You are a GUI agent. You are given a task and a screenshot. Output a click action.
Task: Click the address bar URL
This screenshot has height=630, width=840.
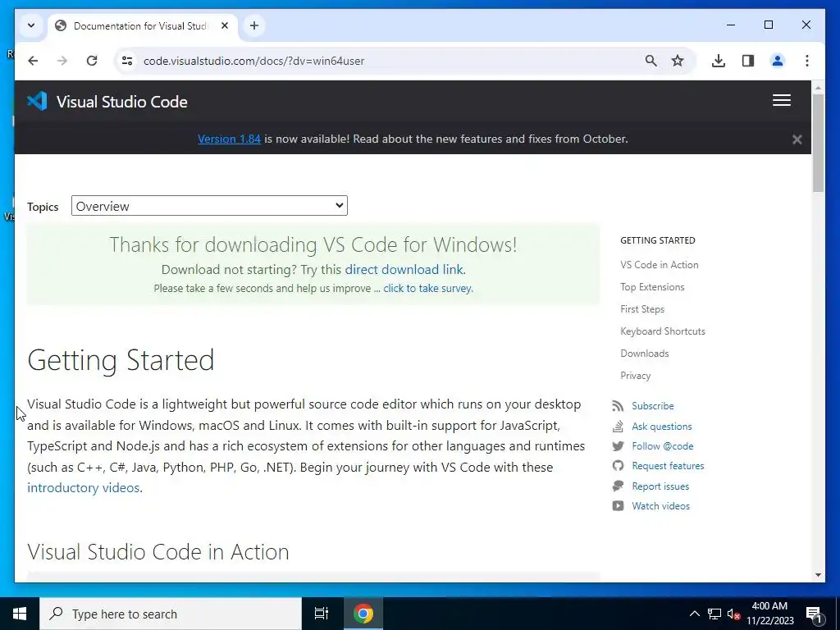254,61
